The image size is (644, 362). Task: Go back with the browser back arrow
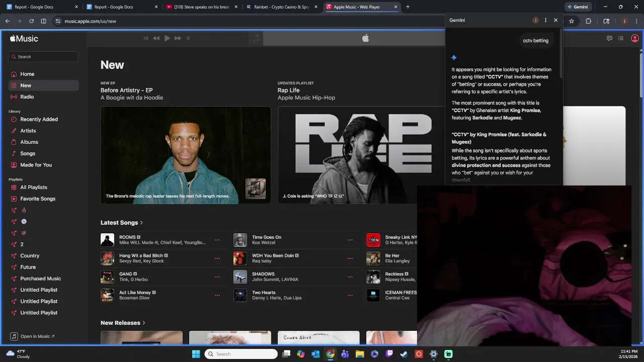point(7,21)
